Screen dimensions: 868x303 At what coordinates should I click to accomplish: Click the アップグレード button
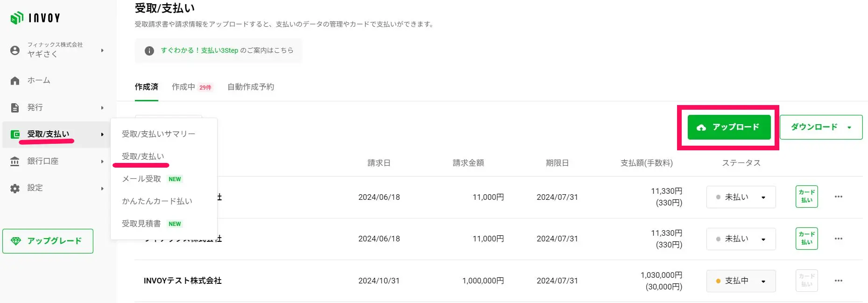pyautogui.click(x=48, y=241)
